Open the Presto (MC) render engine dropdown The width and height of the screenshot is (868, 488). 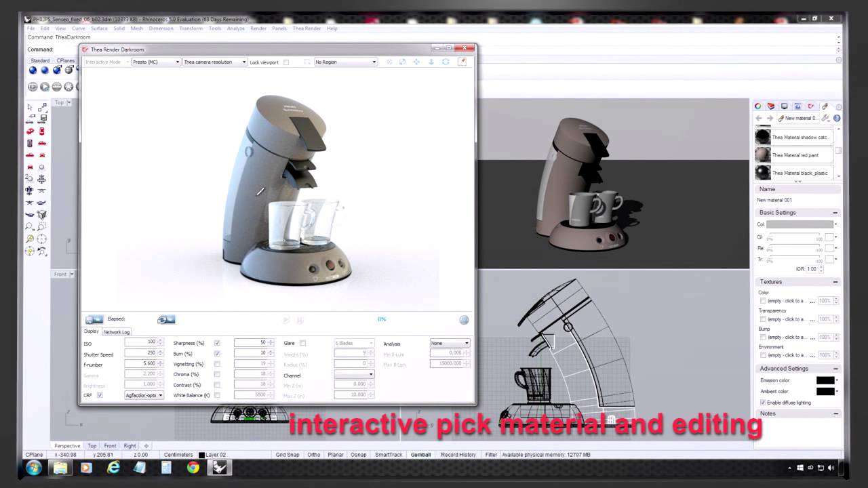(x=156, y=62)
